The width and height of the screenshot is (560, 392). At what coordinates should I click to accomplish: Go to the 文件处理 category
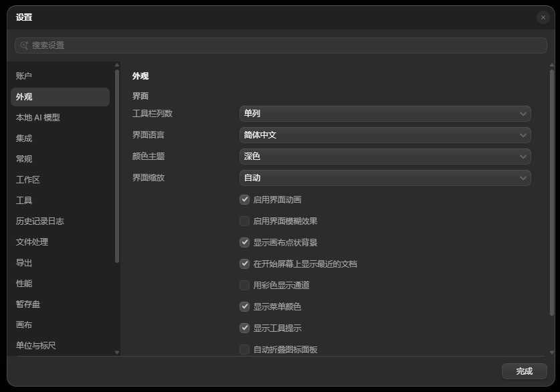coord(60,241)
